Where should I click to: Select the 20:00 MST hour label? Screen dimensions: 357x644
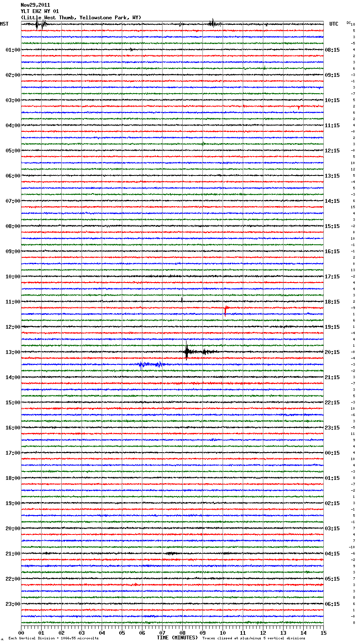tap(13, 529)
